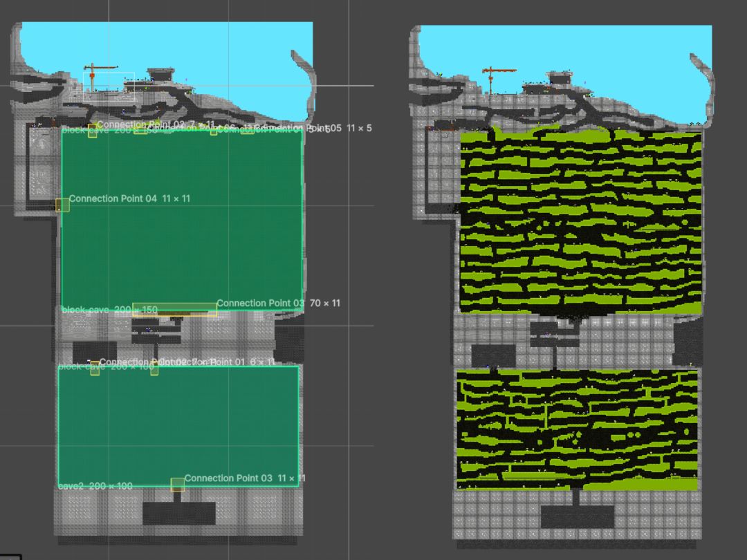Click the Connection Point 03 70 × 11 rectangle
Screen dimensions: 747x560
[175, 310]
